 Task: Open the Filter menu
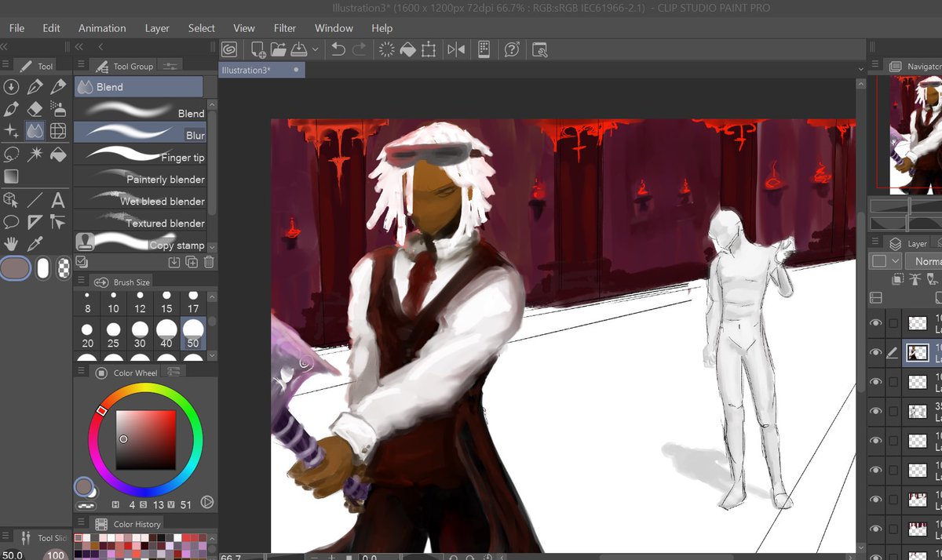(x=285, y=27)
